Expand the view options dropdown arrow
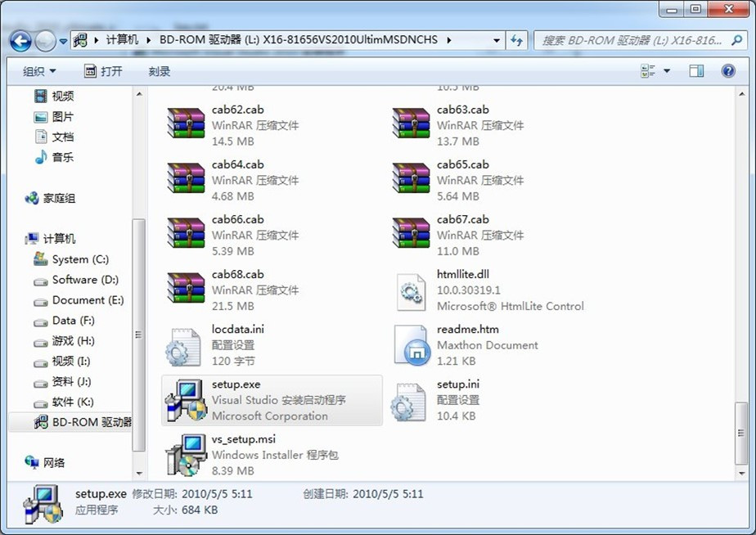Screen dimensions: 756x535 (668, 71)
